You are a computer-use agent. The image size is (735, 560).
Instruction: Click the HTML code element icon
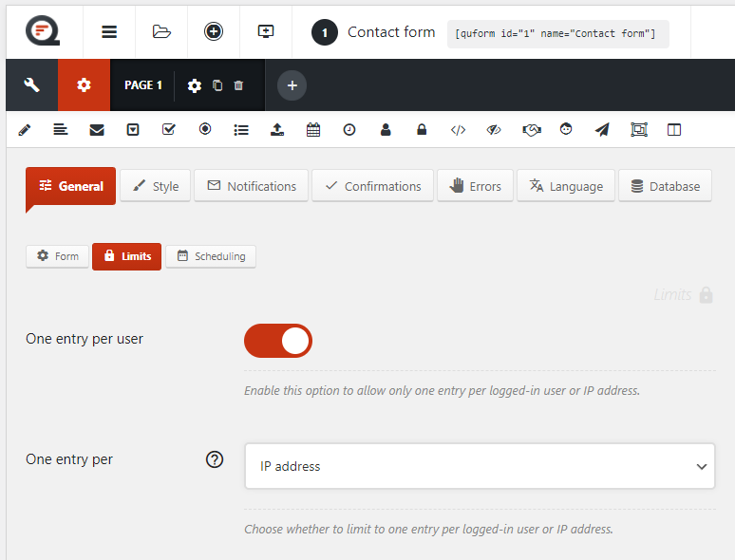point(458,130)
